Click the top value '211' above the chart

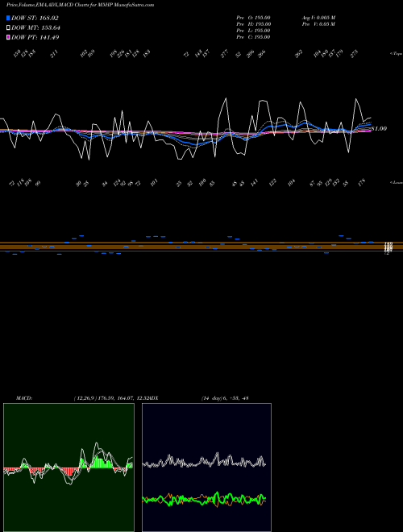(54, 54)
